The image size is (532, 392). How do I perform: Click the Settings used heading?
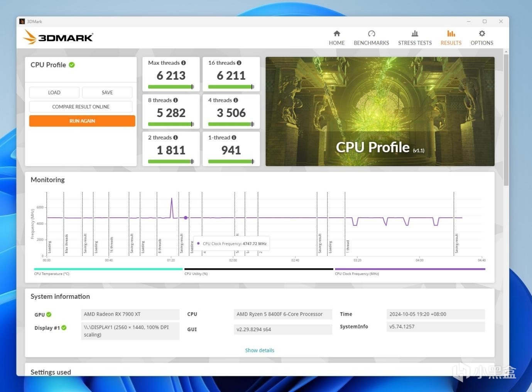(x=51, y=372)
